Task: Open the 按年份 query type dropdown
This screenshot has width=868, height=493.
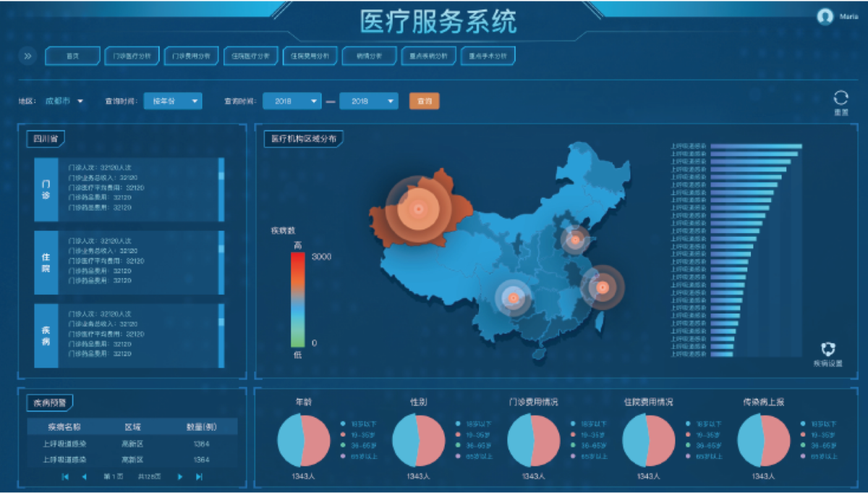Action: (x=173, y=101)
